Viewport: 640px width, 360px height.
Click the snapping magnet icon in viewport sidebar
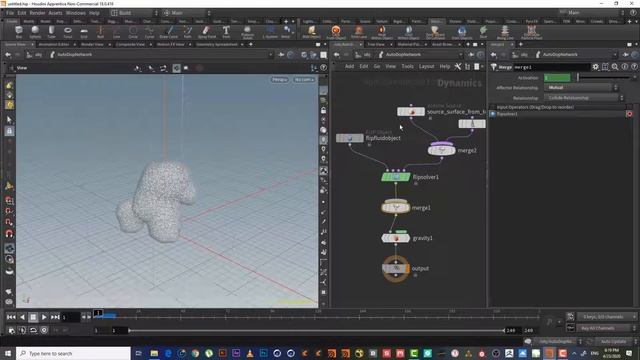pos(9,233)
